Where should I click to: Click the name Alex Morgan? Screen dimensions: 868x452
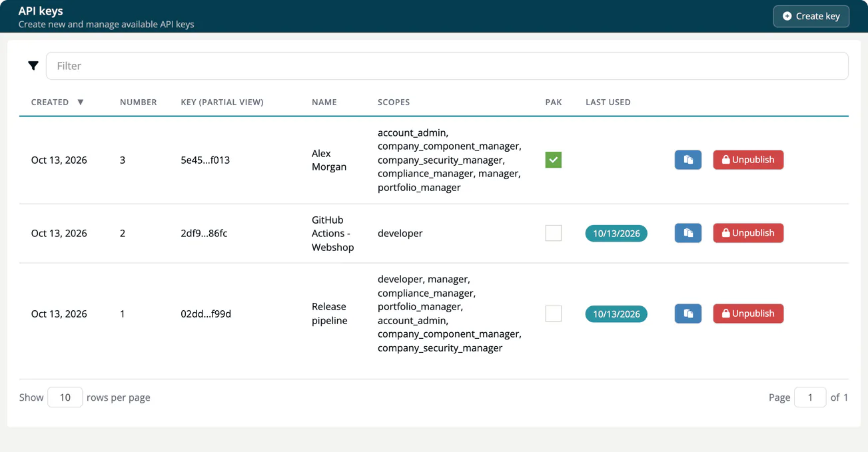click(x=329, y=160)
